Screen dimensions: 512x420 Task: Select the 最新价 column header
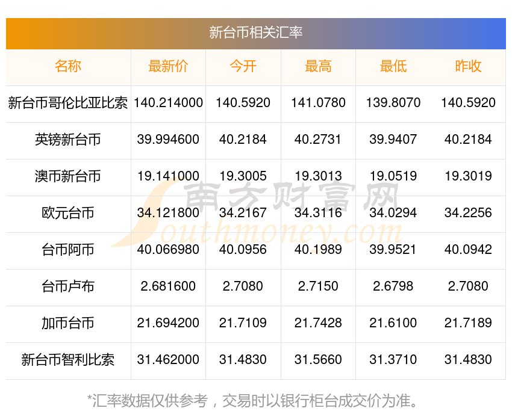tap(168, 66)
